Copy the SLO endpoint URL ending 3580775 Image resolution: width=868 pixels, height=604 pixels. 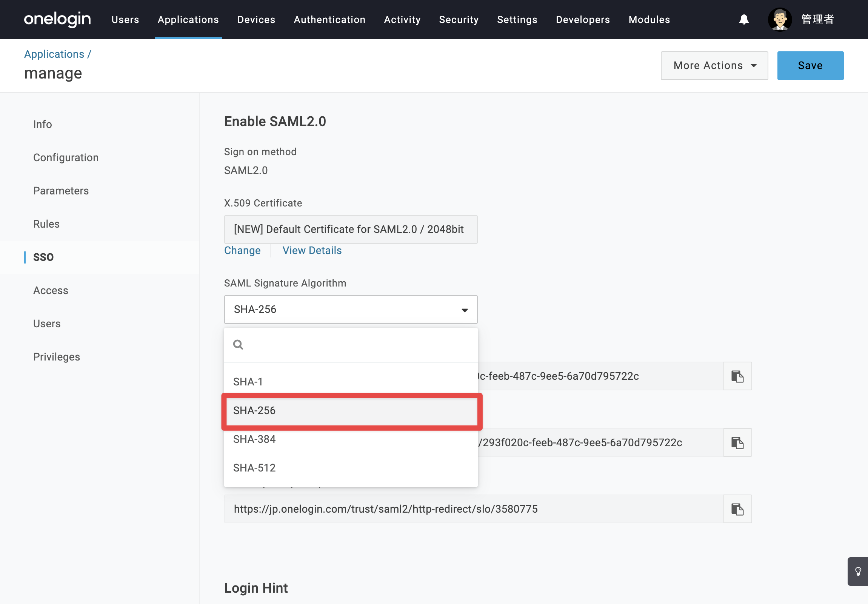pyautogui.click(x=737, y=509)
